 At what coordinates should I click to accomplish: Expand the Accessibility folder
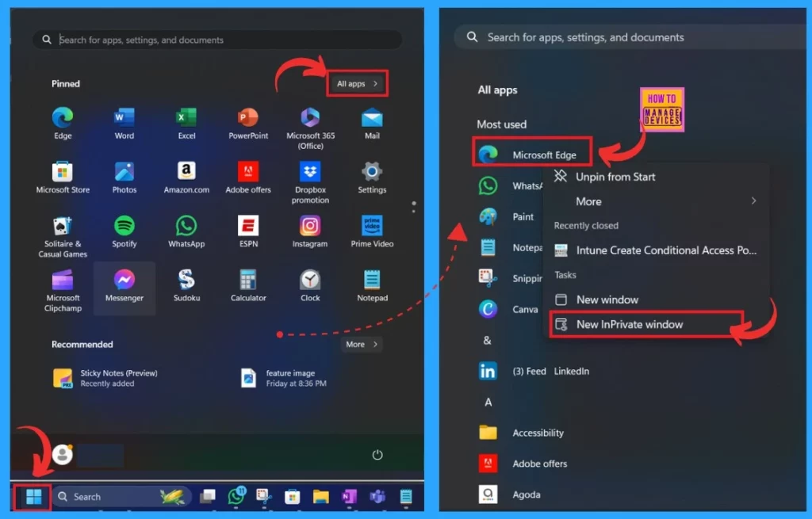pyautogui.click(x=522, y=433)
